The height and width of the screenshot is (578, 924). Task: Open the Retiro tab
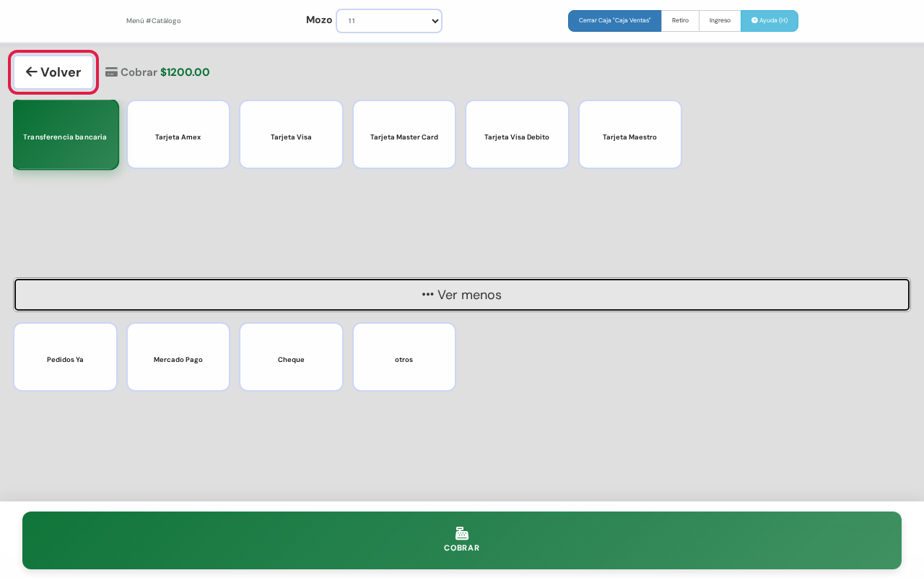[680, 21]
